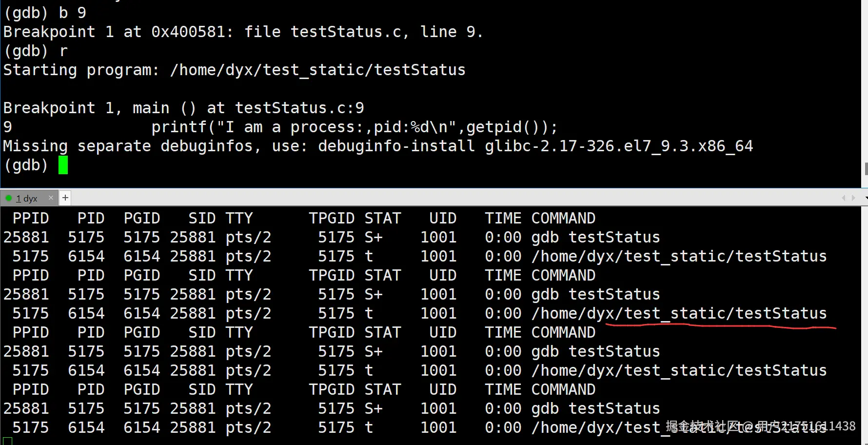Click "Starting program" path text
The image size is (868, 445).
click(x=317, y=70)
